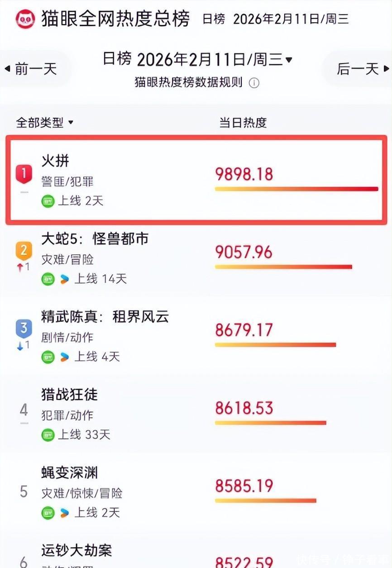Click the iQIYI icon under 精武陈真：租界风云
392x568 pixels.
[x=48, y=357]
